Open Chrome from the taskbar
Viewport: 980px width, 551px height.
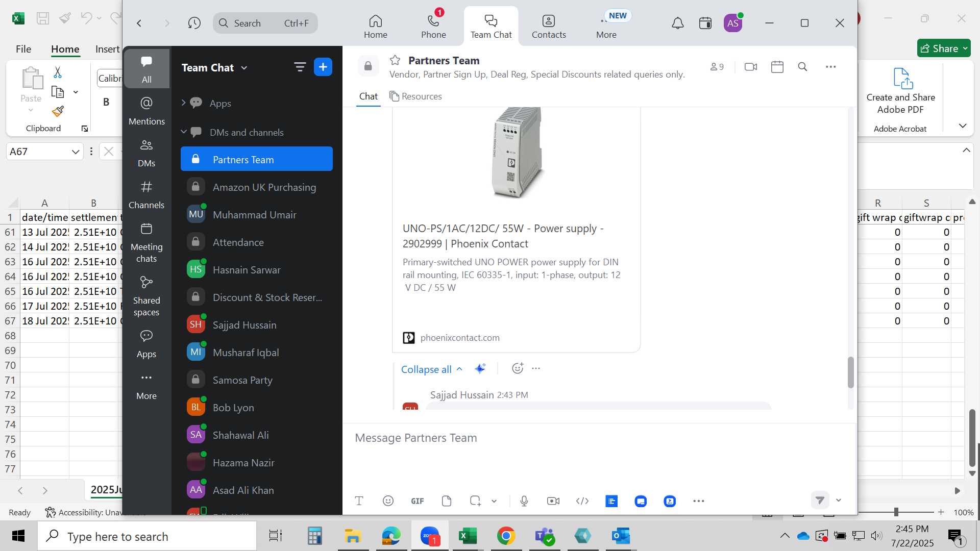tap(506, 536)
